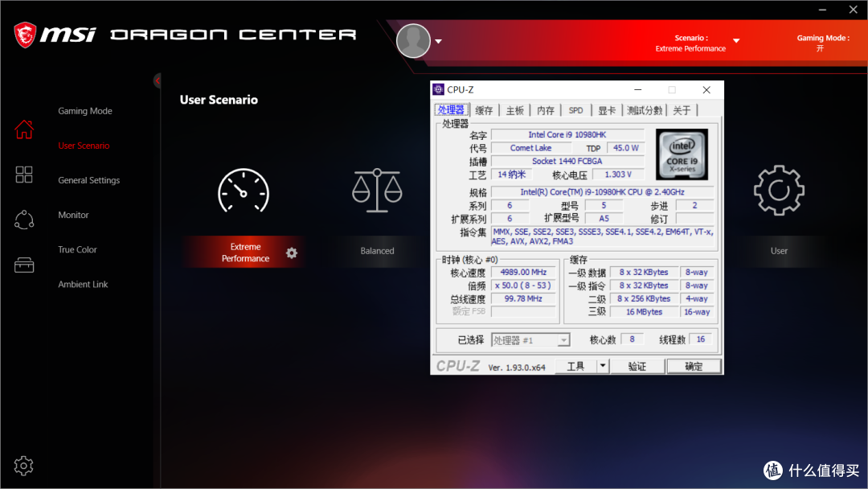Open Dragon Center settings gear in the sidebar
868x489 pixels.
pyautogui.click(x=23, y=466)
